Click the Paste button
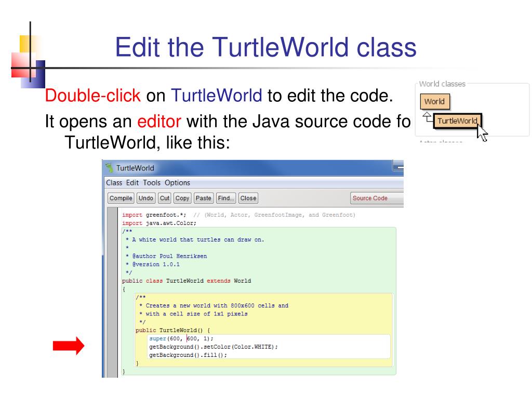Screen dimensions: 532x399 click(203, 198)
